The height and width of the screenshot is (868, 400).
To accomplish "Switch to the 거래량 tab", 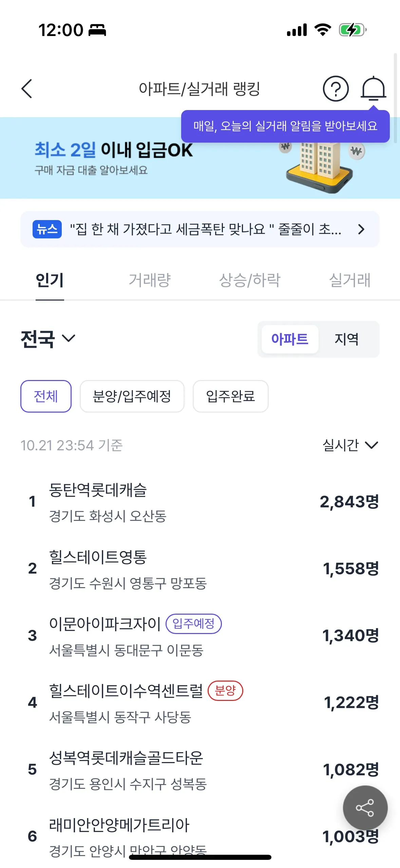I will click(x=150, y=280).
